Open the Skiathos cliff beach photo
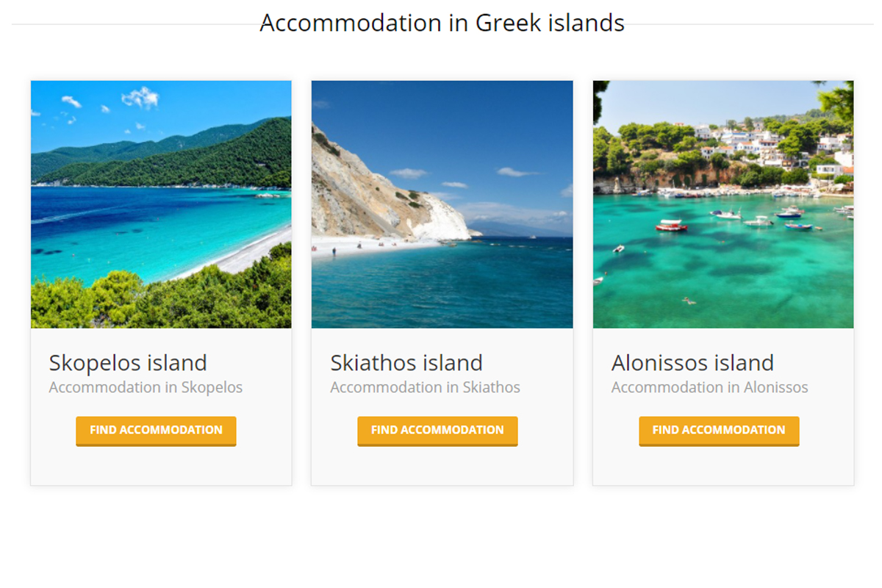Image resolution: width=882 pixels, height=588 pixels. tap(442, 204)
